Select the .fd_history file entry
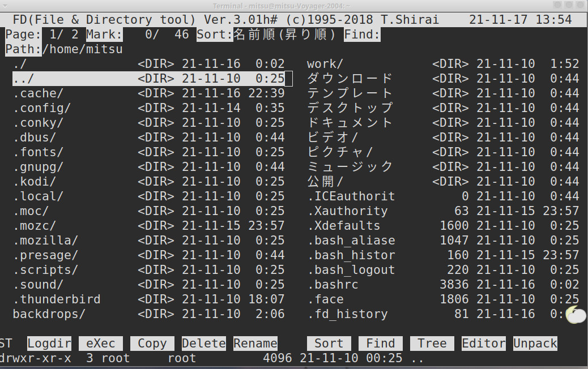The width and height of the screenshot is (588, 369). point(347,314)
